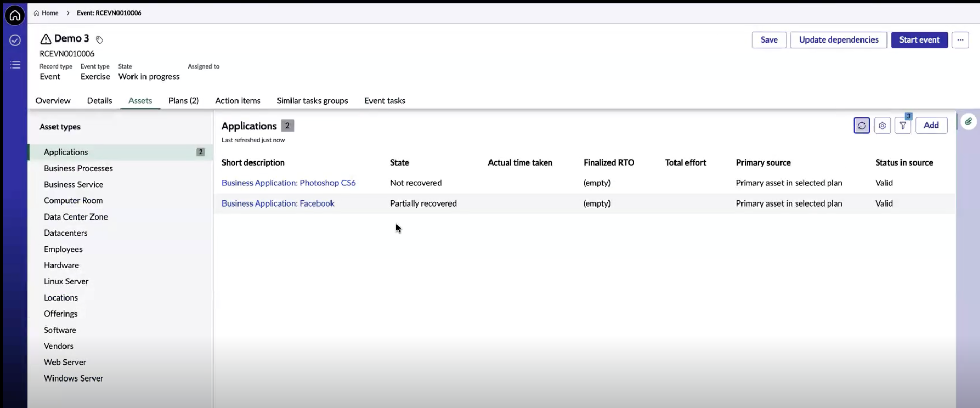Sort by Short description column header
This screenshot has width=980, height=408.
[253, 162]
